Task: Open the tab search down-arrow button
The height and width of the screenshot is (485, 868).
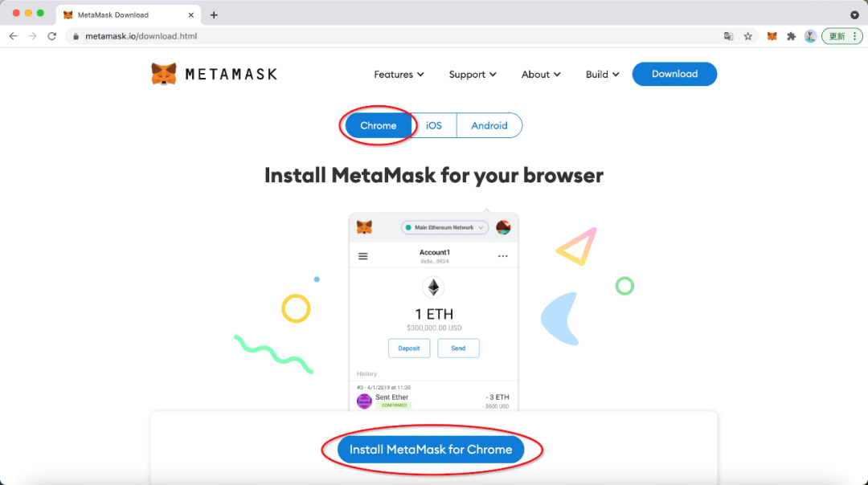Action: (x=854, y=15)
